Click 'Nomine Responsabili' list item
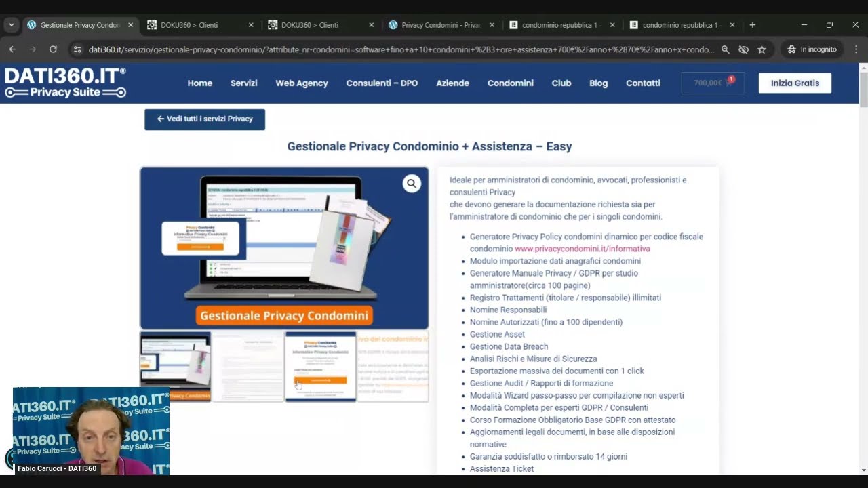Image resolution: width=868 pixels, height=488 pixels. point(508,310)
